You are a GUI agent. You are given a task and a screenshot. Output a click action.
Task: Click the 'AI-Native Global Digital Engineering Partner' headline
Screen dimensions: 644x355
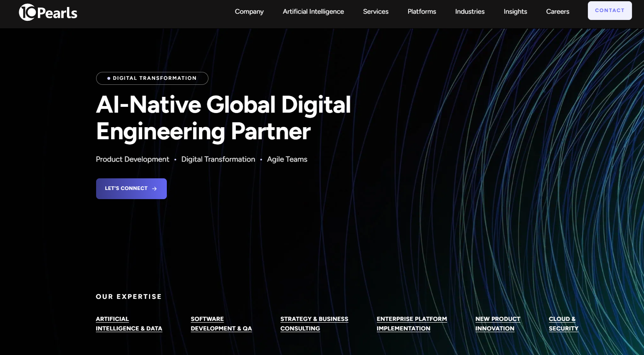point(223,118)
